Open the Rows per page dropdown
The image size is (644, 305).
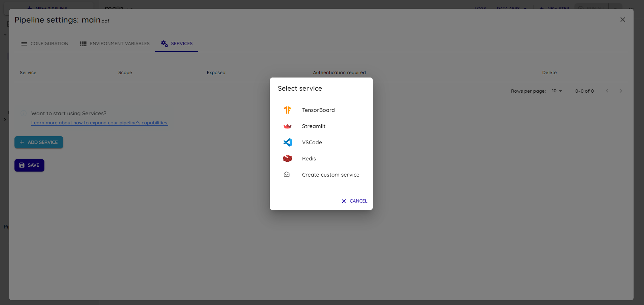point(557,91)
